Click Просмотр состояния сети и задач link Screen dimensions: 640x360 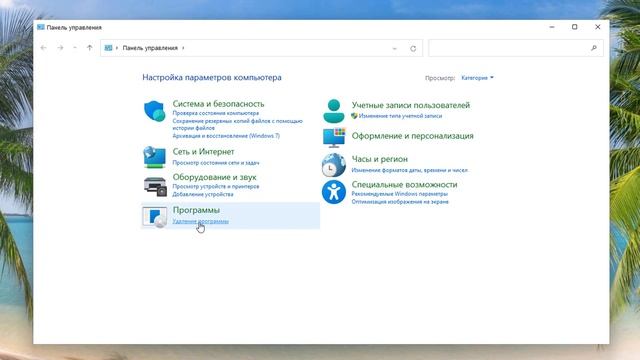point(216,163)
